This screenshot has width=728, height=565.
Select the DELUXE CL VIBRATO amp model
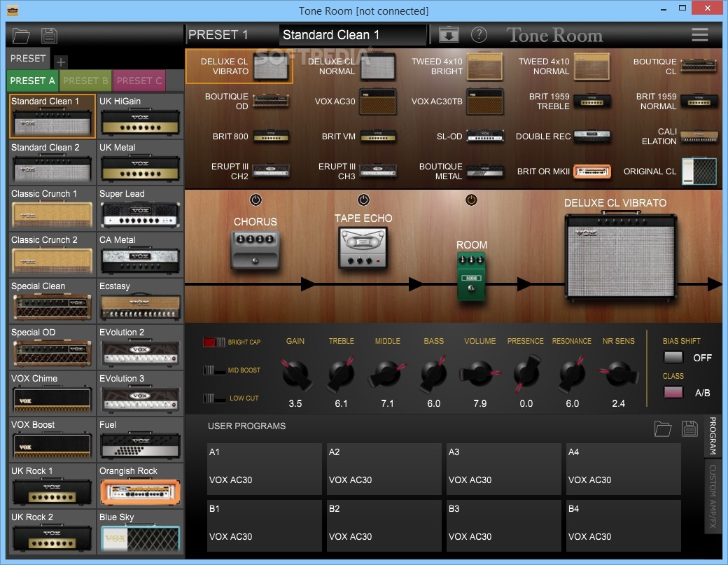[239, 67]
